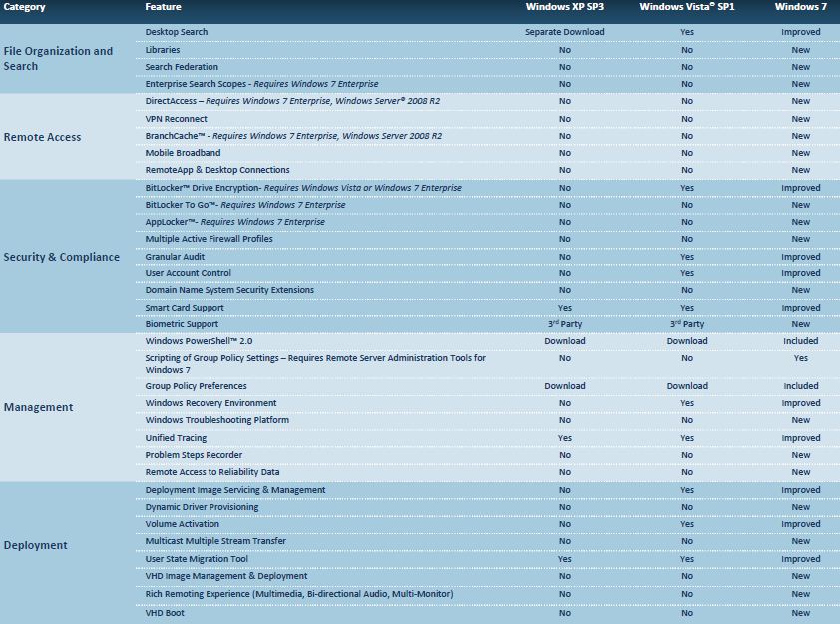This screenshot has width=840, height=624.
Task: Click the DirectAccess feature text
Action: (x=292, y=101)
